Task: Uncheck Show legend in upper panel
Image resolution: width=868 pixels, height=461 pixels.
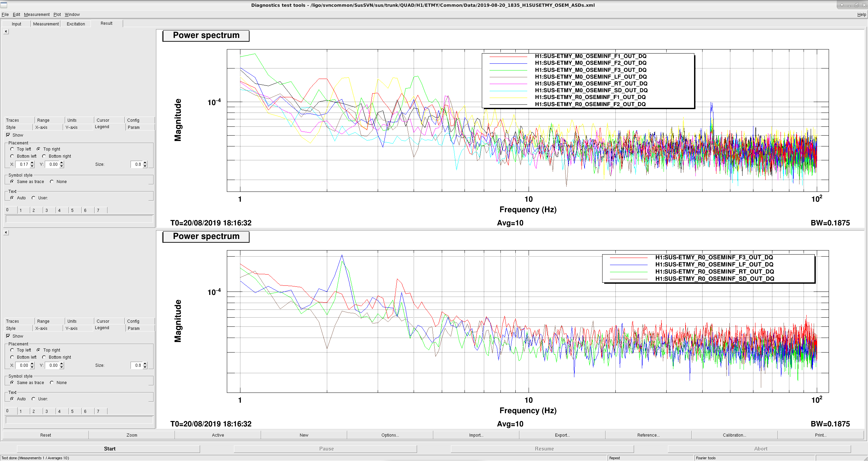Action: (x=8, y=135)
